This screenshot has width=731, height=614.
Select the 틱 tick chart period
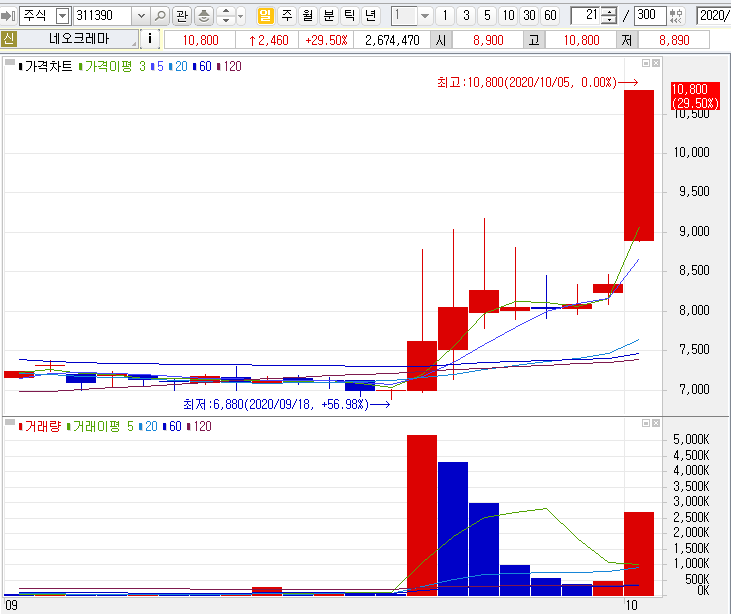(x=350, y=16)
